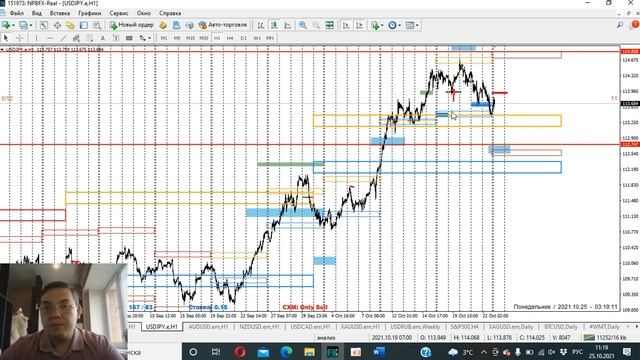Select the M1 timeframe
This screenshot has width=640, height=360.
[164, 38]
